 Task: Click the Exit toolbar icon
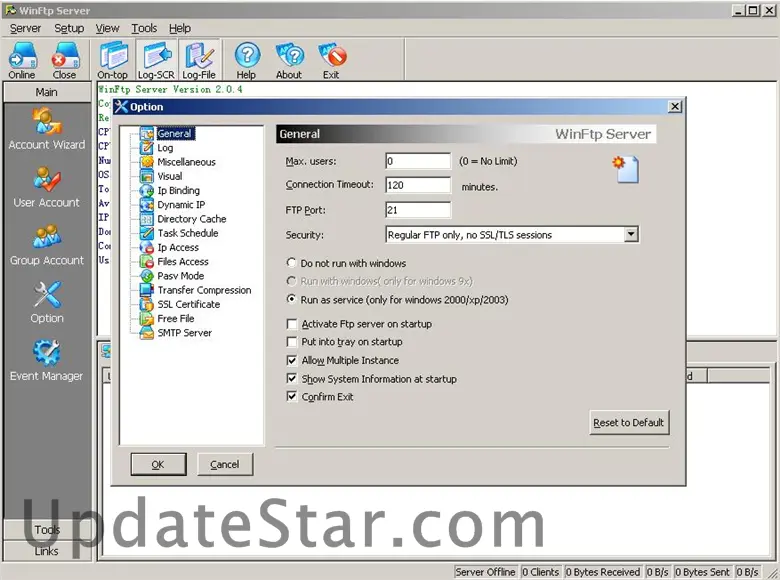(x=331, y=61)
